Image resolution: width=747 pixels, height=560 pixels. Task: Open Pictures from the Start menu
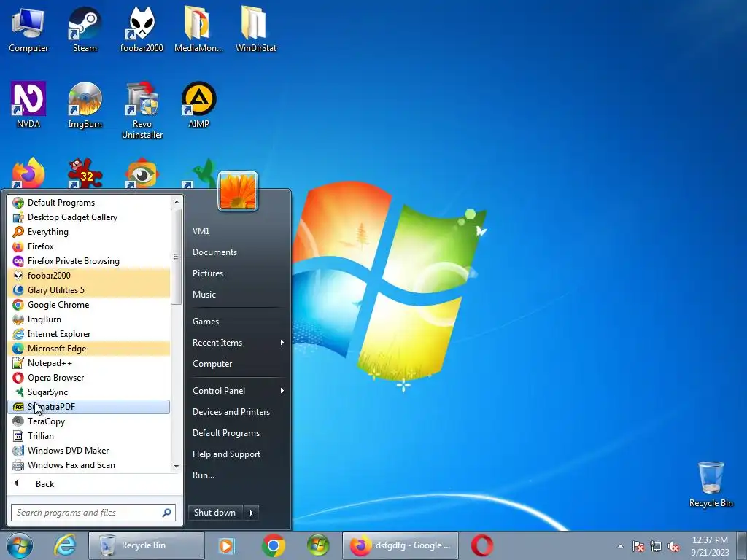click(239, 273)
